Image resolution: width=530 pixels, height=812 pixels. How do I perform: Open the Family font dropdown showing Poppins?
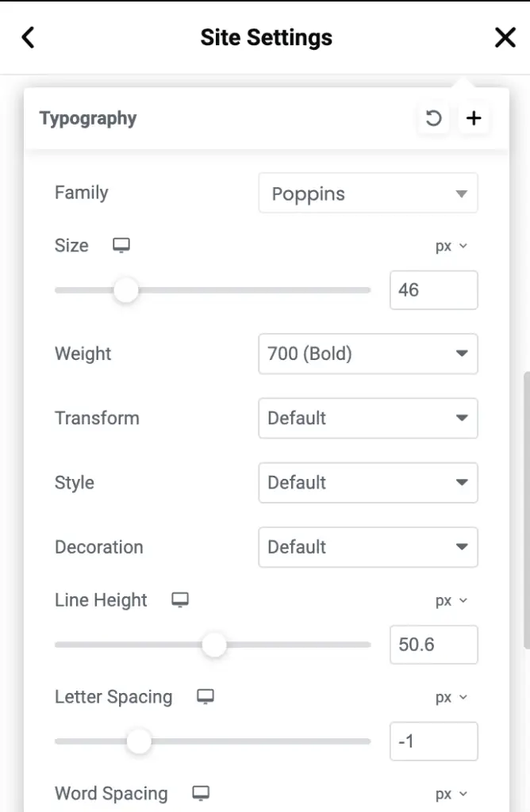point(368,193)
